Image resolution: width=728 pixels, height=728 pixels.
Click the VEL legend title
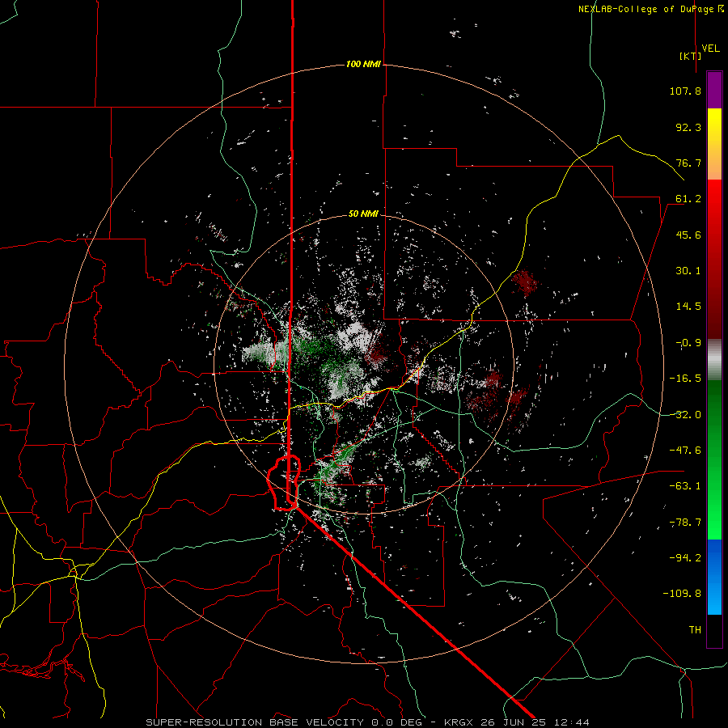[711, 49]
